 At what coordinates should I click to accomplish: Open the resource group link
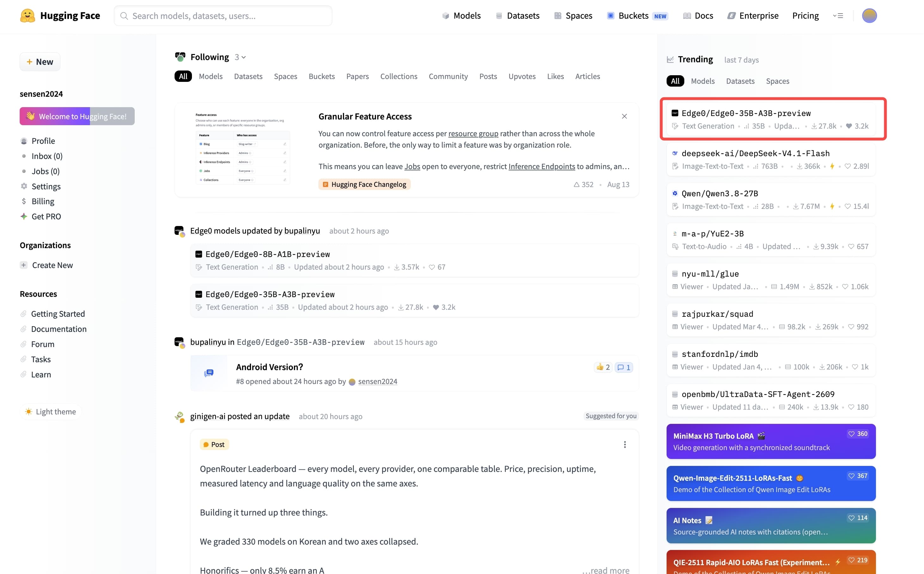pos(473,134)
